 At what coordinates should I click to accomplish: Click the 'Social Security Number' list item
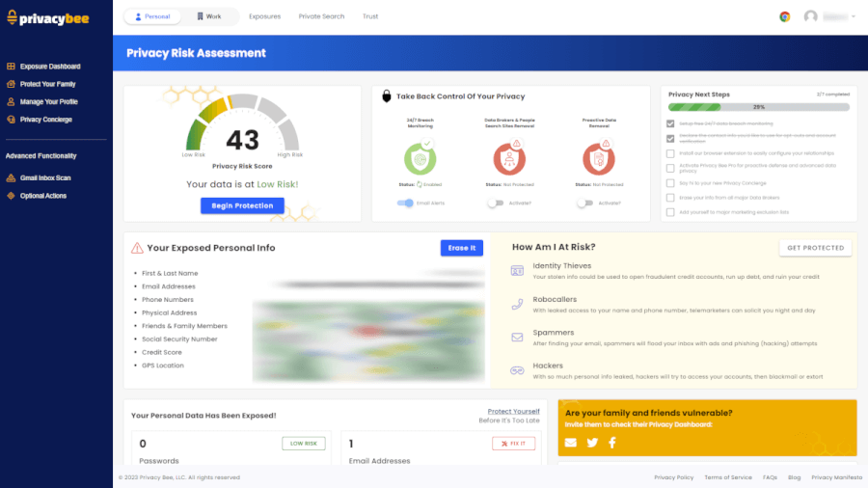[x=179, y=339]
